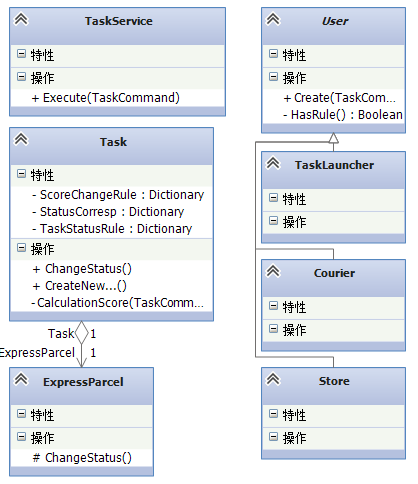Click the aggregation diamond below Task
This screenshot has width=418, height=484.
click(82, 332)
